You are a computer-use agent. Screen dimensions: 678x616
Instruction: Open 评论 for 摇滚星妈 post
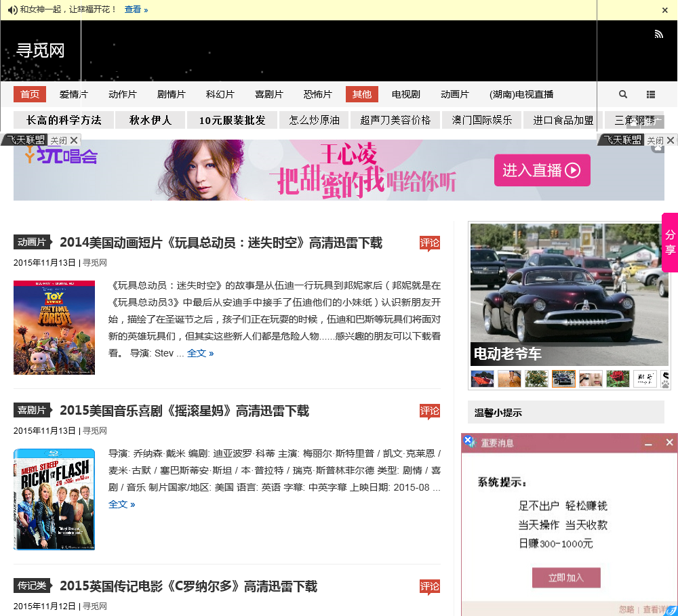pos(429,411)
